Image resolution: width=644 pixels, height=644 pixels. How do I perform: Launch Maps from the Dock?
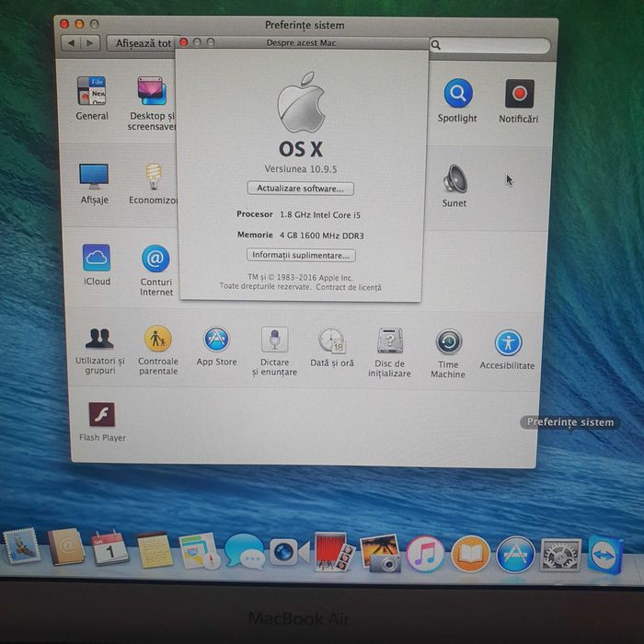pyautogui.click(x=200, y=551)
